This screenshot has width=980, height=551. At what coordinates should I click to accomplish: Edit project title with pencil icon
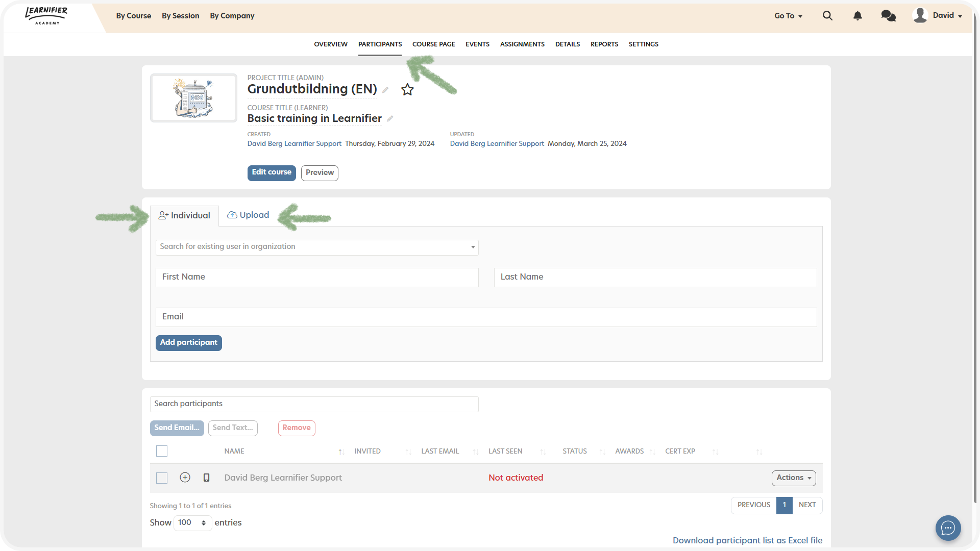(x=386, y=90)
